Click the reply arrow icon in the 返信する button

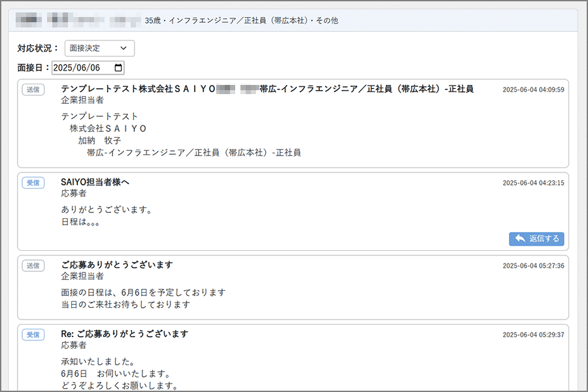pyautogui.click(x=520, y=238)
